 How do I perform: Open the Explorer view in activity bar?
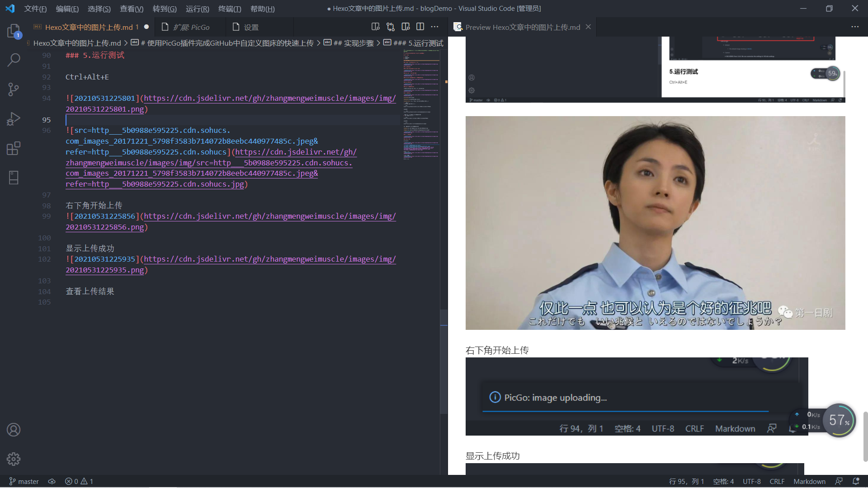(x=14, y=31)
